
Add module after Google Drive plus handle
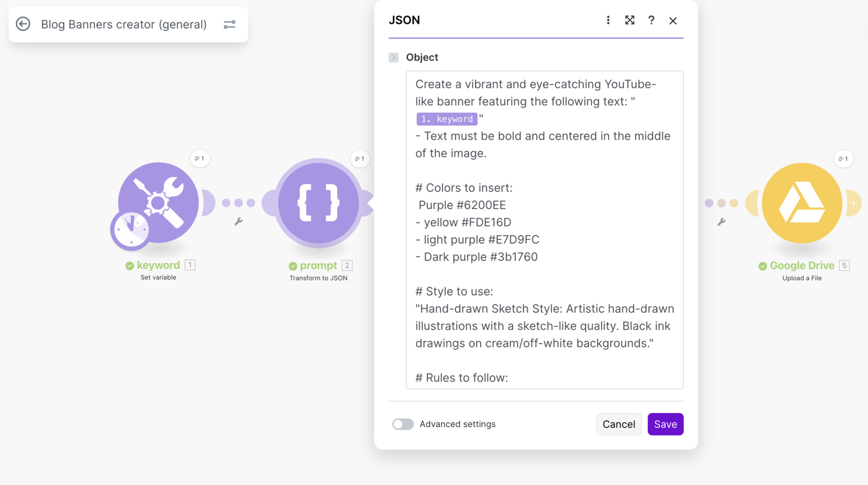point(854,203)
